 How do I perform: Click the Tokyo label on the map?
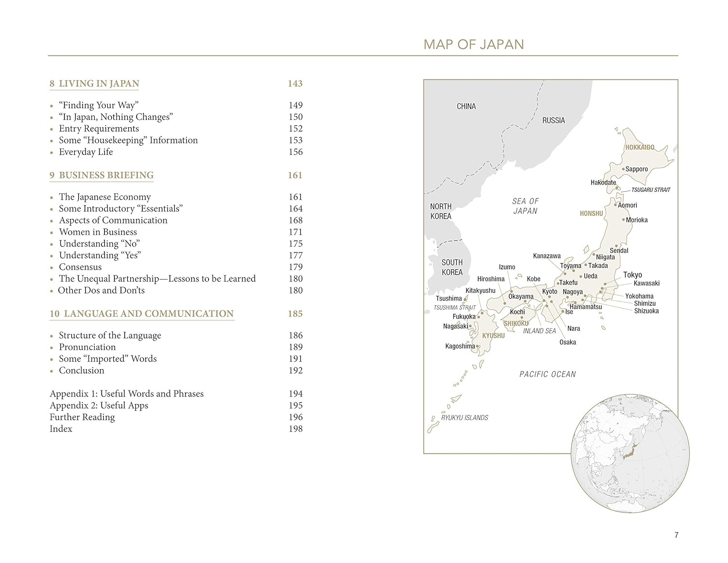click(632, 275)
